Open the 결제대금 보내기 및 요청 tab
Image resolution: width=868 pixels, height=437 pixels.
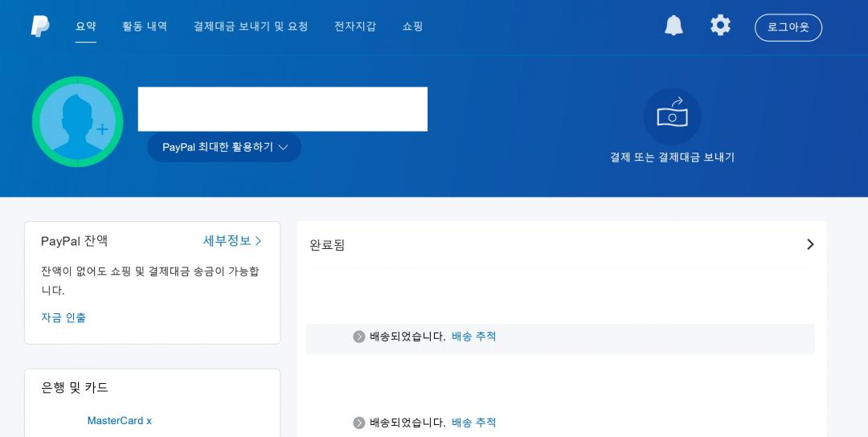tap(251, 27)
